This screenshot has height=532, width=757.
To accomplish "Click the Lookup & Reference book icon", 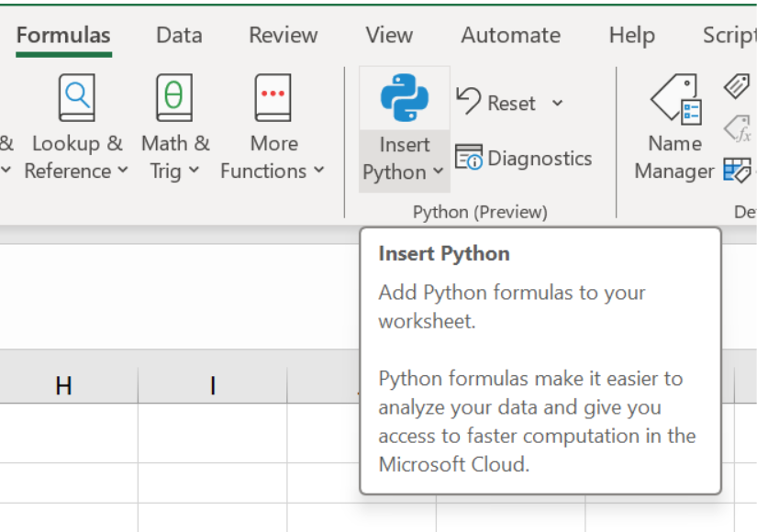I will click(76, 95).
